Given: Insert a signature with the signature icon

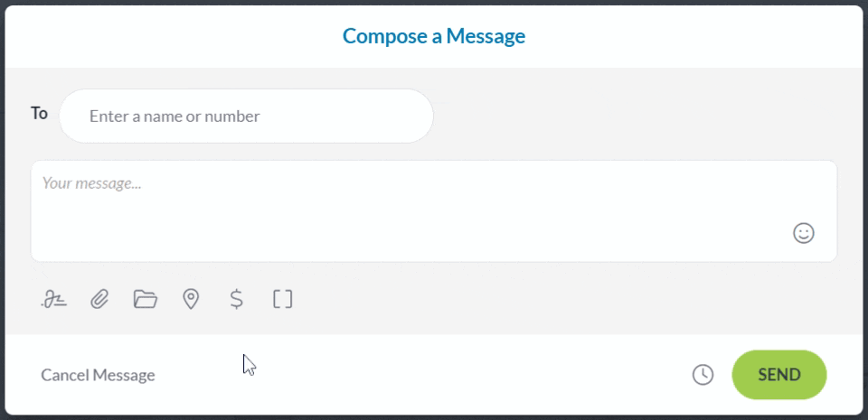Looking at the screenshot, I should (54, 299).
